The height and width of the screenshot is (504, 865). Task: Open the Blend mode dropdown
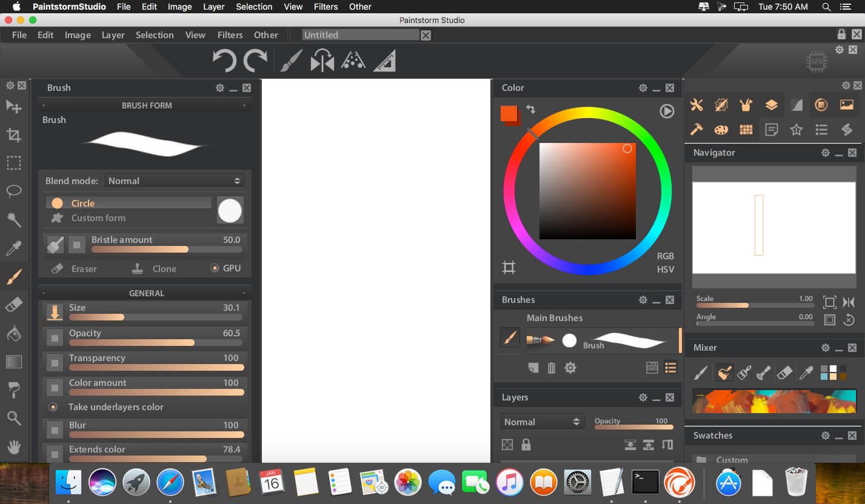[175, 180]
